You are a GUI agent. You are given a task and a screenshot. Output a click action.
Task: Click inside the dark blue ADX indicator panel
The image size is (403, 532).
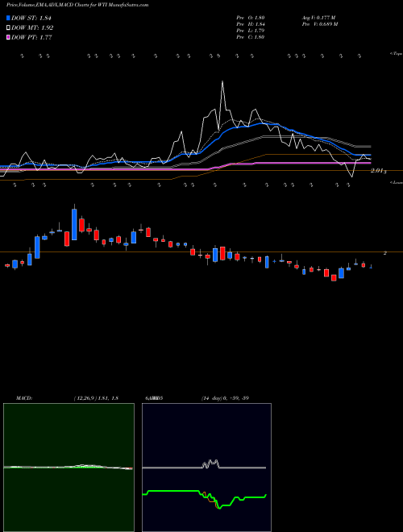tap(206, 468)
